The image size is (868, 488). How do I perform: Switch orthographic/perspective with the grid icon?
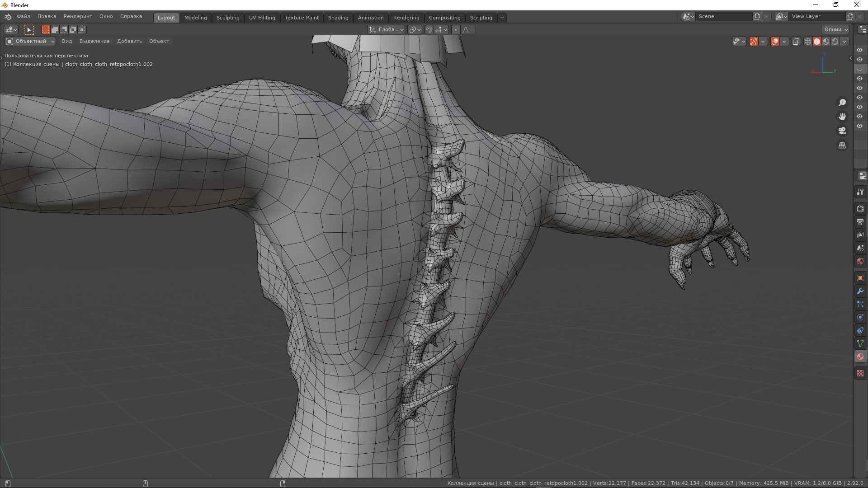pyautogui.click(x=842, y=145)
